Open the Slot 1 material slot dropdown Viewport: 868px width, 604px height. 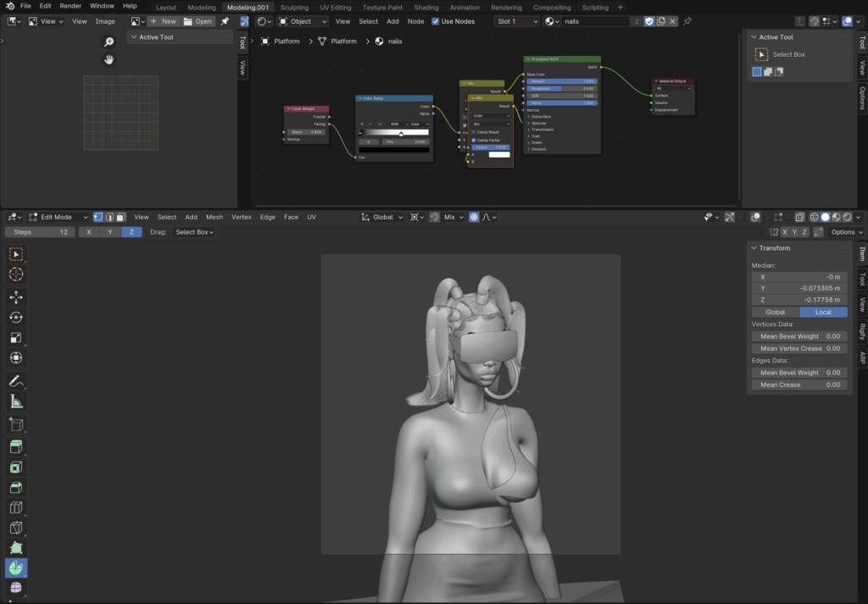516,21
